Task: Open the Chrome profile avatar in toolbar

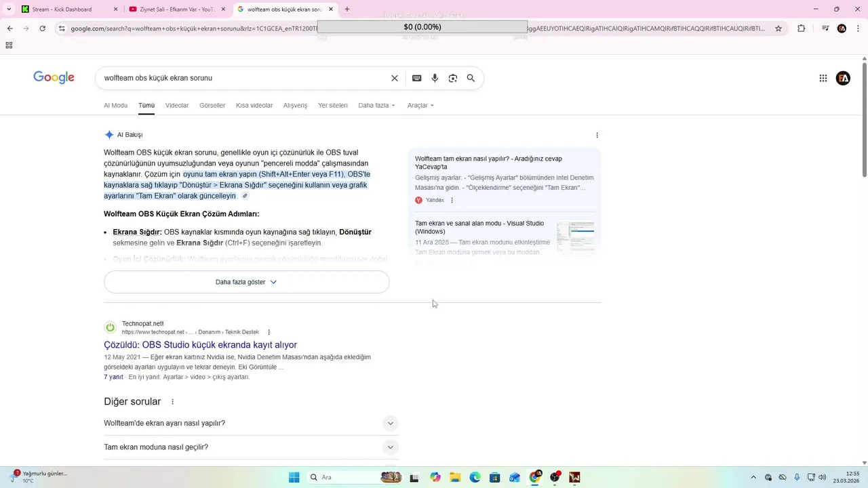Action: pos(842,28)
